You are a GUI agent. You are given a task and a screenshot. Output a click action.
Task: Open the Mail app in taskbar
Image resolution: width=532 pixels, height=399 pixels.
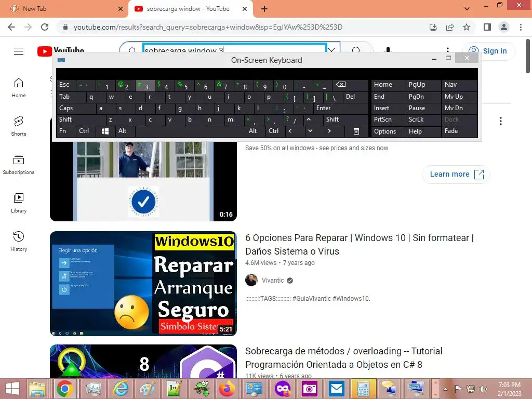click(336, 389)
